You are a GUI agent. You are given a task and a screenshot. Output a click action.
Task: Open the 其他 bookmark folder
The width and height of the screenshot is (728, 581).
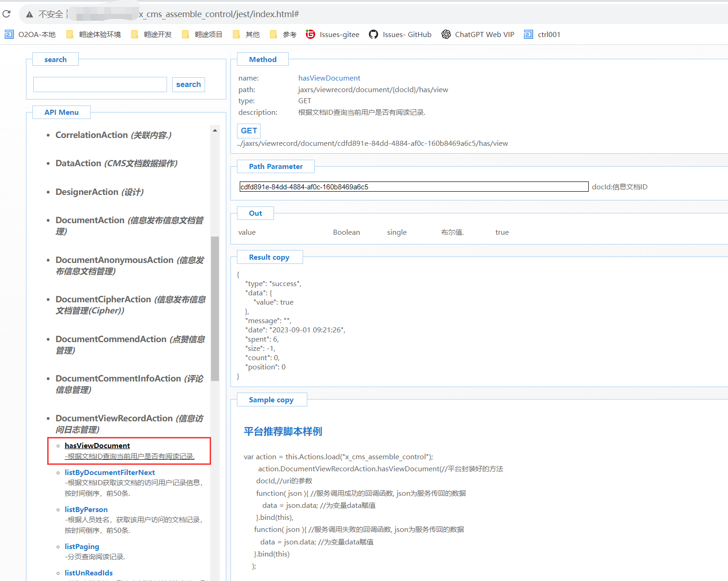click(246, 34)
